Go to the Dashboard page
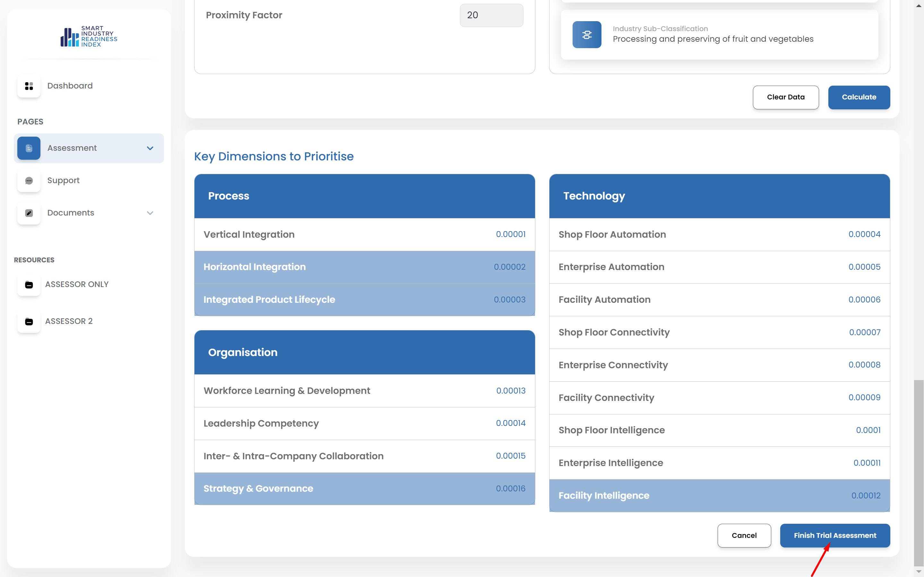 tap(70, 86)
